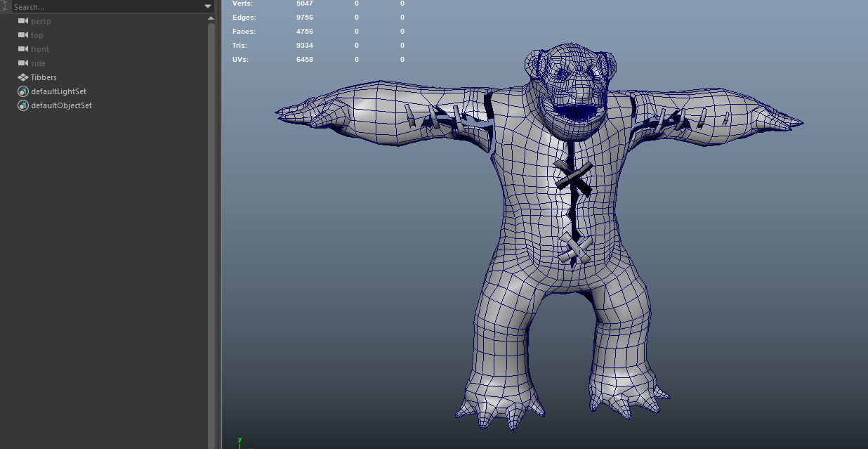This screenshot has height=449, width=868.
Task: Click the Edges: label in heads-up display
Action: click(x=244, y=18)
